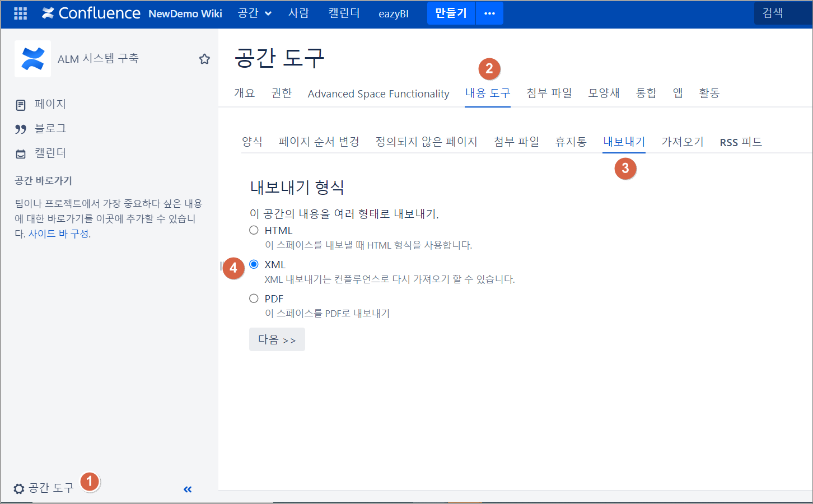
Task: Open the app switcher grid icon
Action: pos(20,13)
